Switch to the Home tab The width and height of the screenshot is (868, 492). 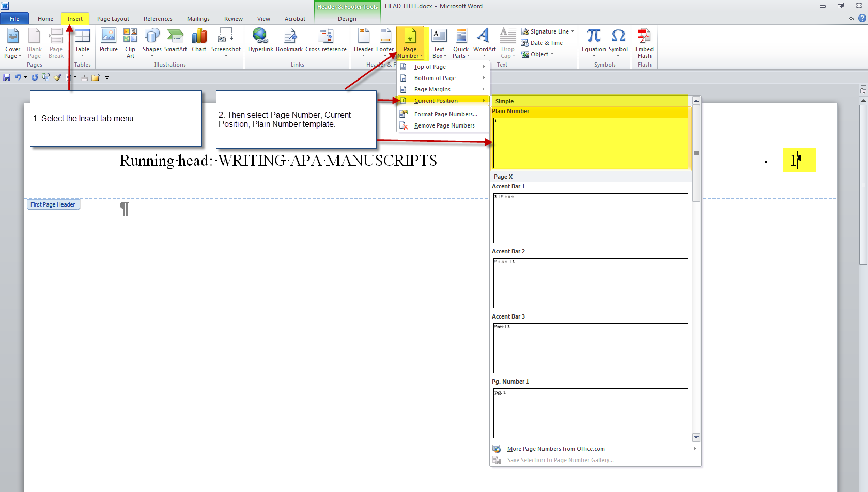[45, 19]
